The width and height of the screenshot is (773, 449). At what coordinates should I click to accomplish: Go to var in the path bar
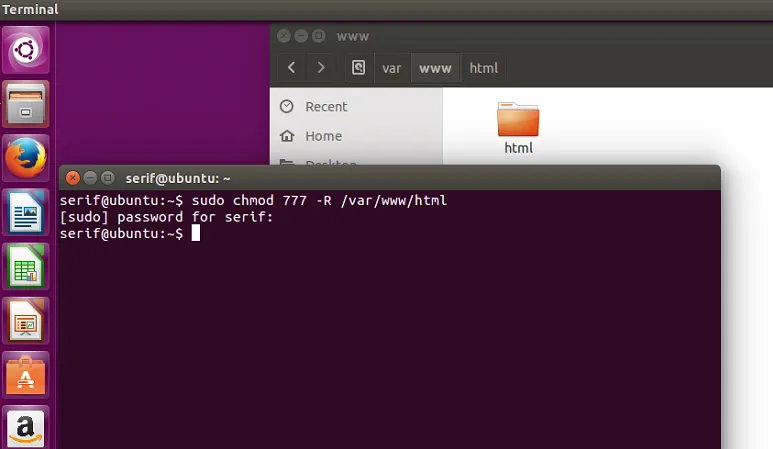pyautogui.click(x=392, y=68)
